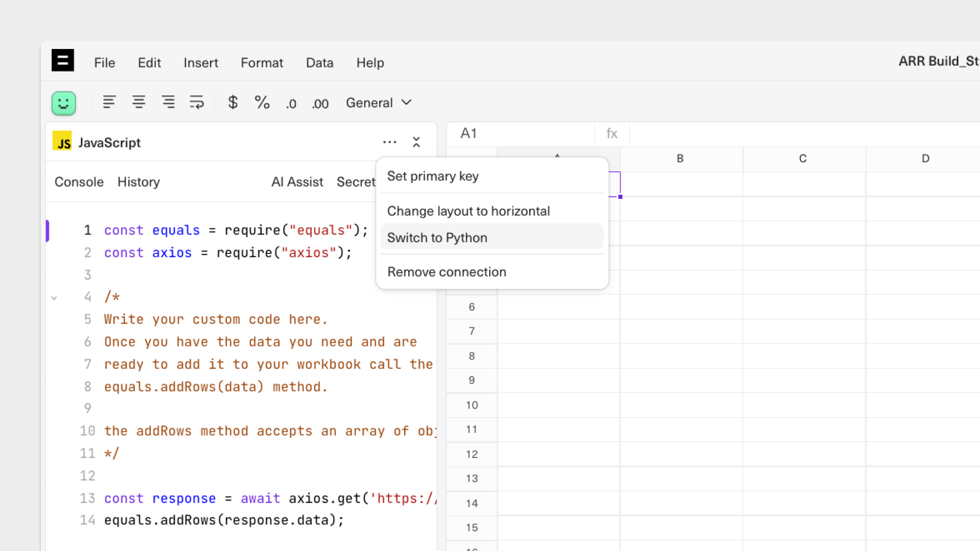Decrease decimal places with .0 button
Viewport: 980px width, 551px height.
point(291,104)
